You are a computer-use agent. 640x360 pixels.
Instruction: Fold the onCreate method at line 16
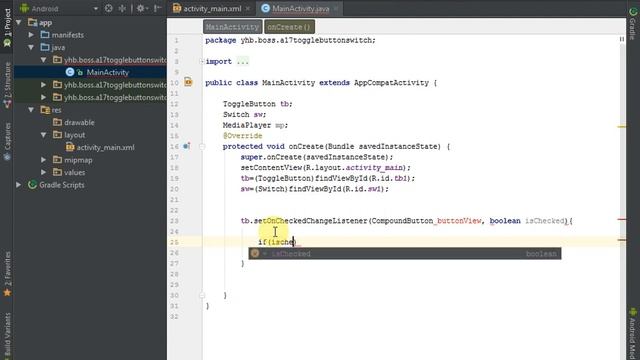tap(202, 147)
